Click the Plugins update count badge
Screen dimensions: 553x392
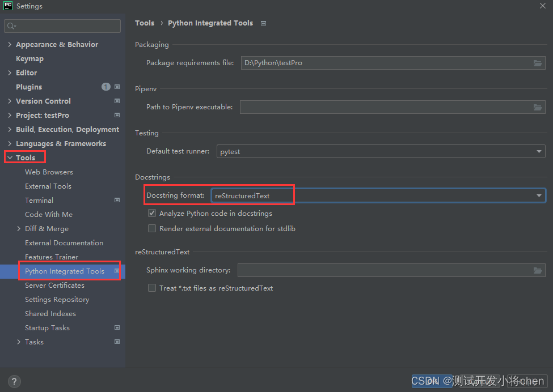pos(106,87)
